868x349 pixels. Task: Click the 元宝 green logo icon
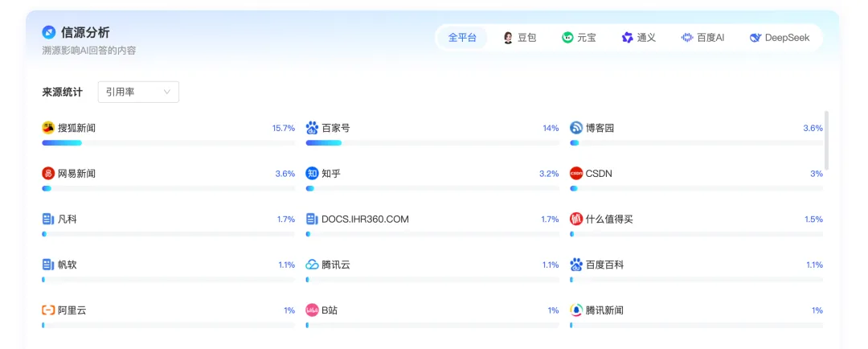point(567,38)
